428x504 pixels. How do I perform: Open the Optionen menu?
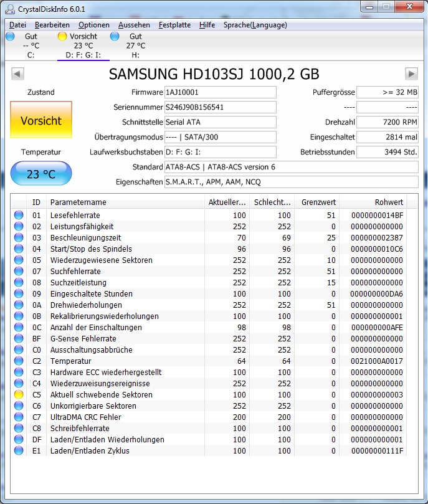point(94,25)
